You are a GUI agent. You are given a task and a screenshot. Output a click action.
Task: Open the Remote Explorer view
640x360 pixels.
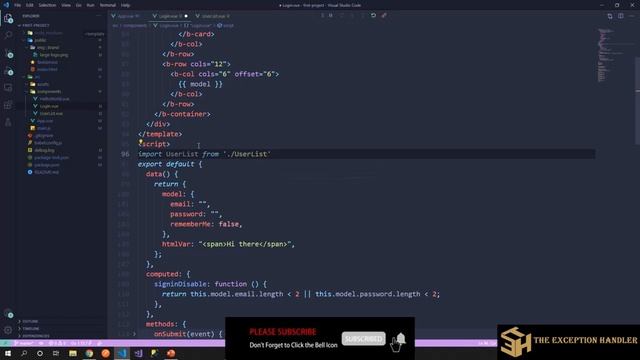8,88
